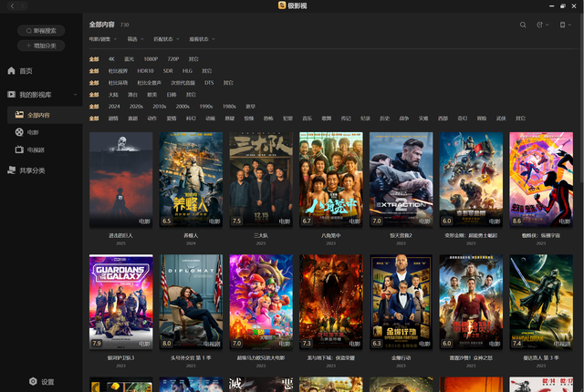Image resolution: width=584 pixels, height=392 pixels.
Task: Open 设置 gear icon in sidebar
Action: [33, 382]
